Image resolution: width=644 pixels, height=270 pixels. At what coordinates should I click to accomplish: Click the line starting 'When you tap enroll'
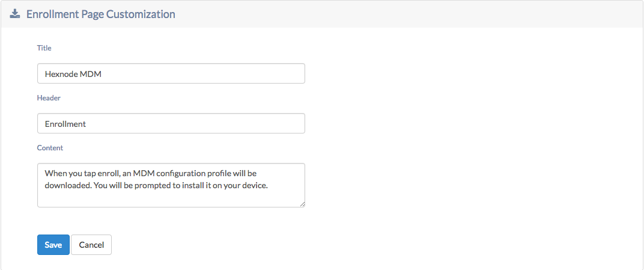click(x=151, y=173)
